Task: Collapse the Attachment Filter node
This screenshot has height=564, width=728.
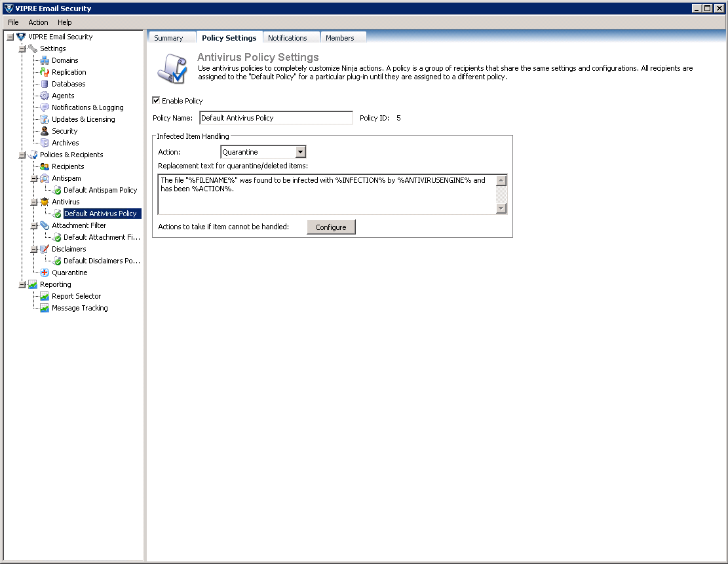Action: tap(34, 225)
